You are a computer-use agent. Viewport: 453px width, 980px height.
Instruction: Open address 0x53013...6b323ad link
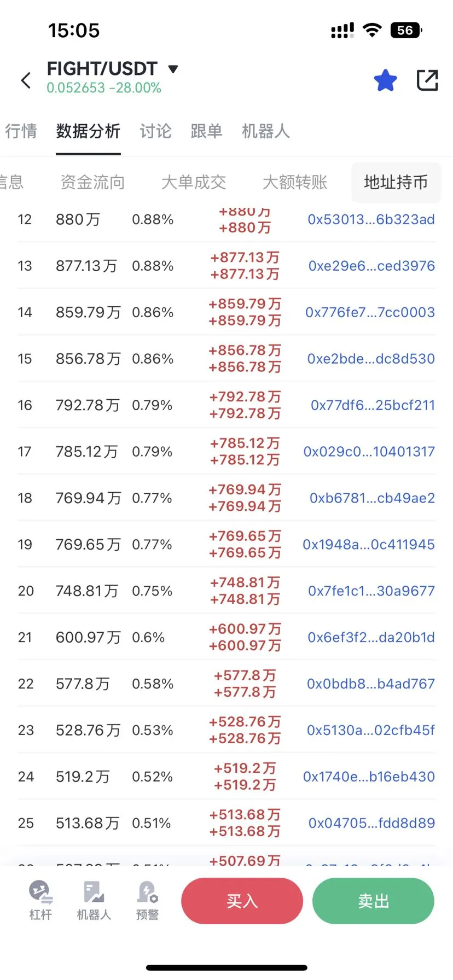(x=371, y=219)
